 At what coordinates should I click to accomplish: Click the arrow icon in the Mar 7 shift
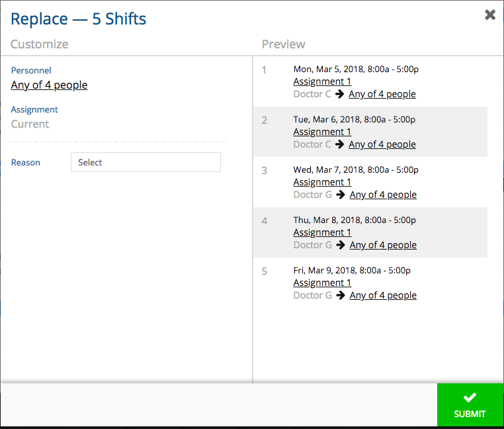[341, 195]
